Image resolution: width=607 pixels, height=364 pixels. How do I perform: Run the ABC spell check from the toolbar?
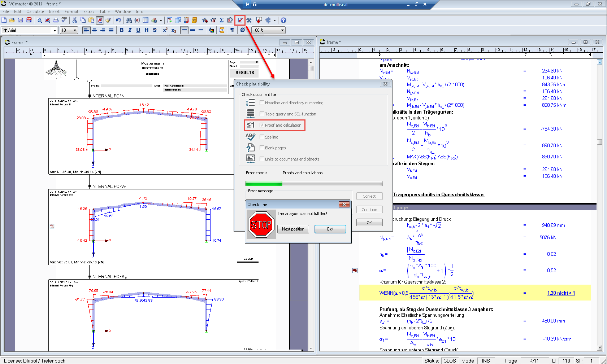tap(64, 20)
